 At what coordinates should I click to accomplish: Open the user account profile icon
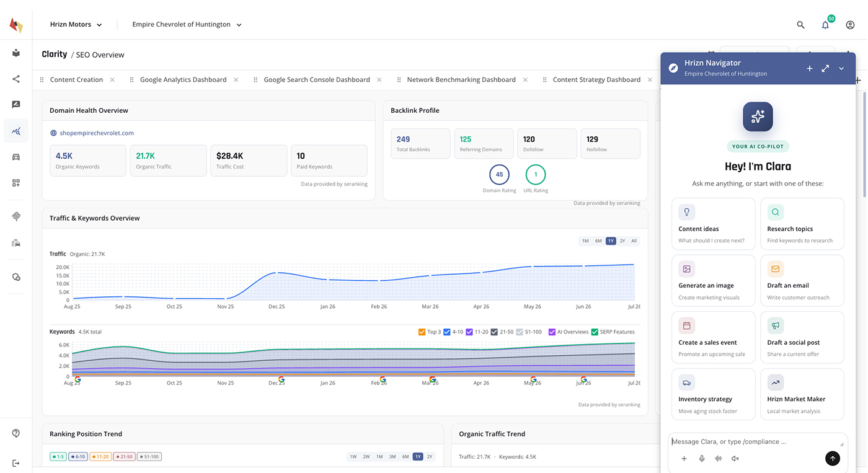coord(850,25)
